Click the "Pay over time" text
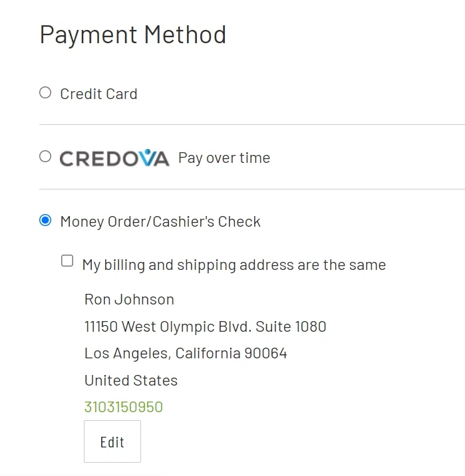465x476 pixels. point(224,158)
